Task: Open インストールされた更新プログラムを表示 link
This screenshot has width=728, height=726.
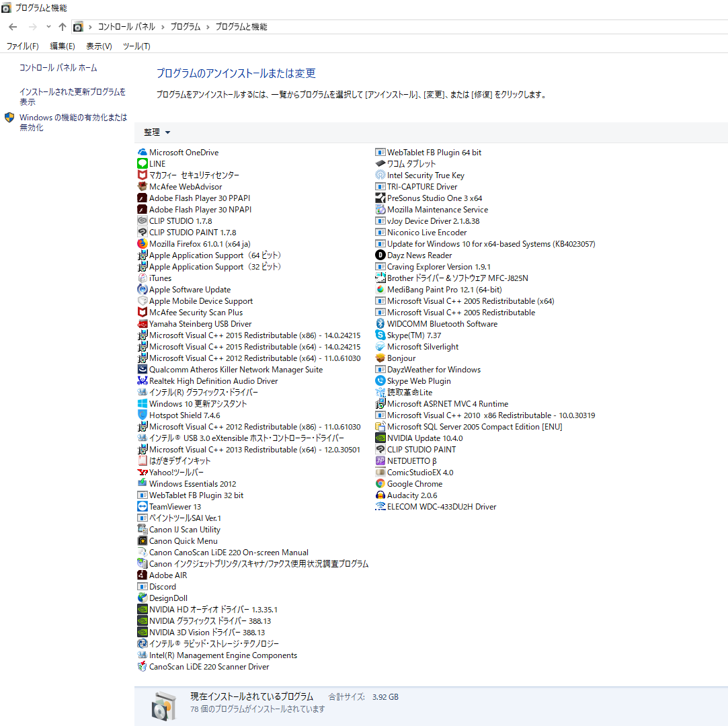Action: click(73, 97)
